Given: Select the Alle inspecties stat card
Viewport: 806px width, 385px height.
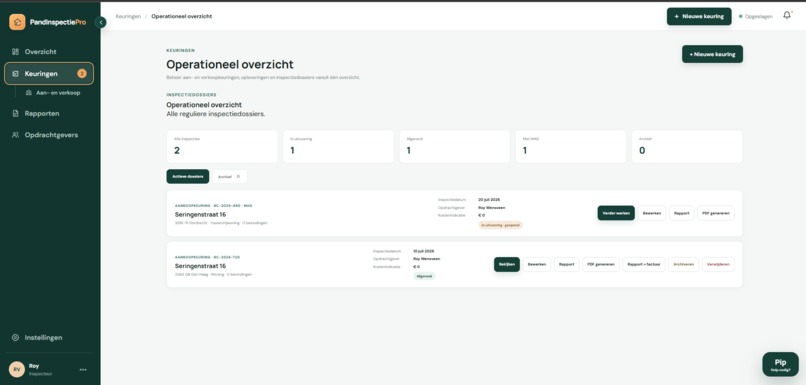Looking at the screenshot, I should tap(222, 146).
